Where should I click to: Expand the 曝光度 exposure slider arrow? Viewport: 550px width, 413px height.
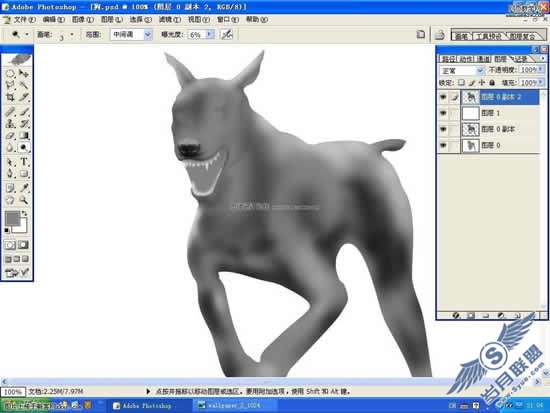[x=209, y=34]
